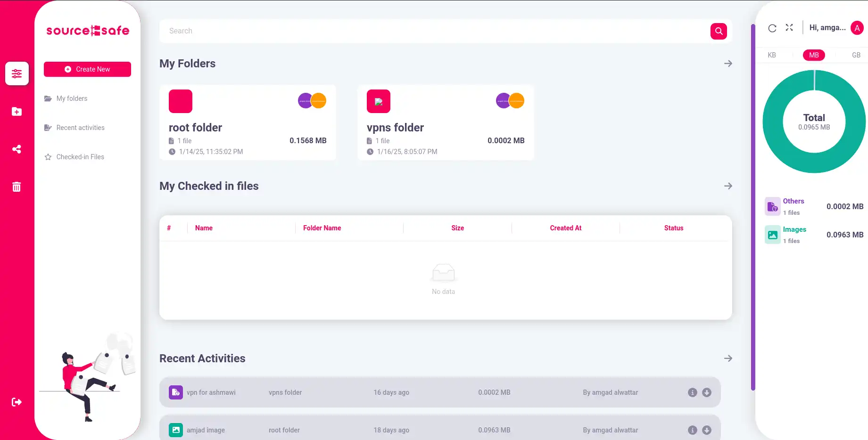The height and width of the screenshot is (440, 868).
Task: Select the MB unit toggle
Action: [814, 55]
